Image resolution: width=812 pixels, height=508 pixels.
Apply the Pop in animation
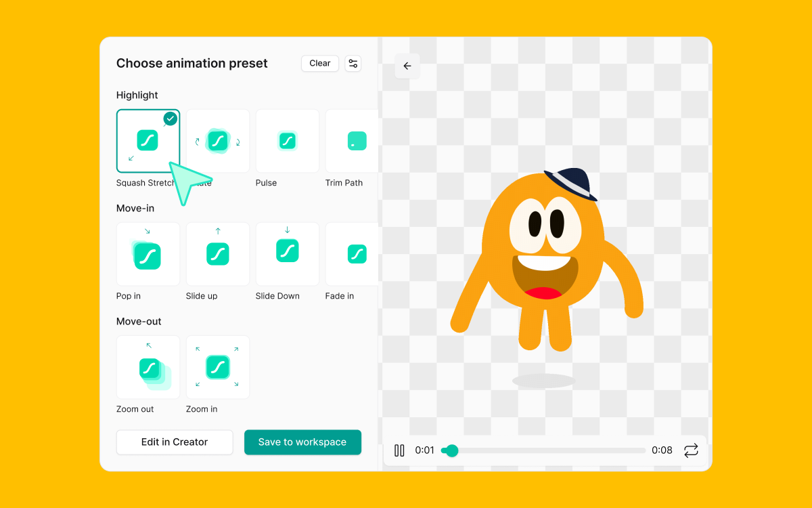pos(148,254)
